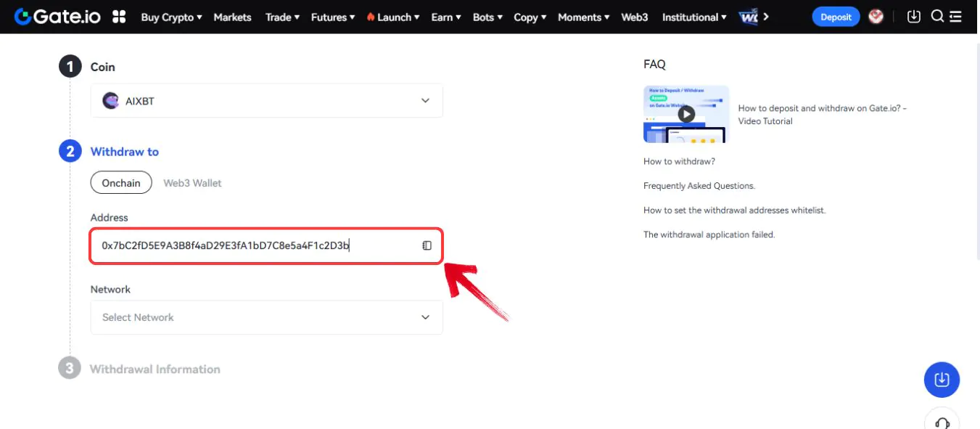Click the Withdrawal Information step heading
The height and width of the screenshot is (429, 980).
point(155,369)
